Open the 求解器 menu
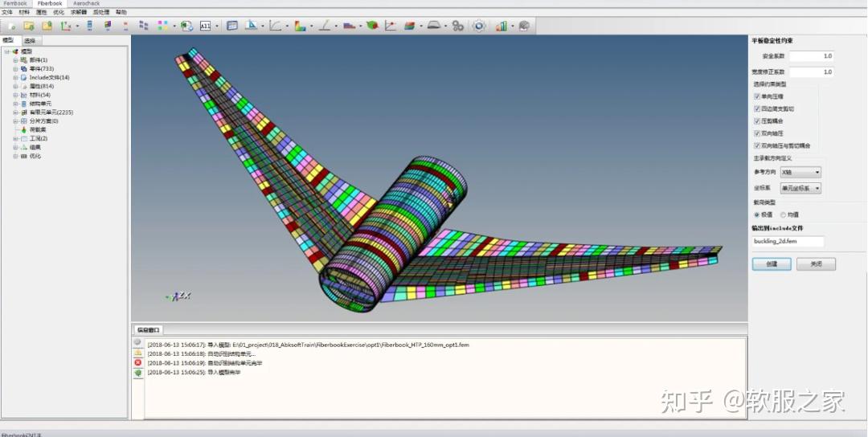 pos(79,12)
